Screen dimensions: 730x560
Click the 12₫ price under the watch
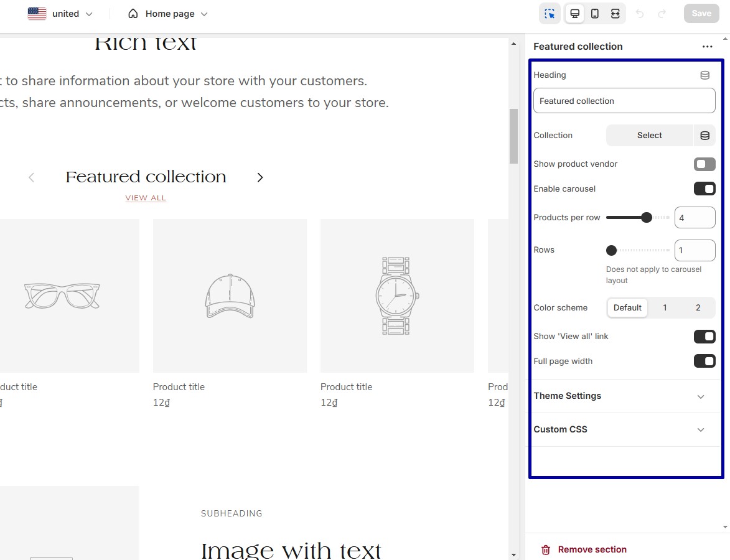tap(329, 403)
